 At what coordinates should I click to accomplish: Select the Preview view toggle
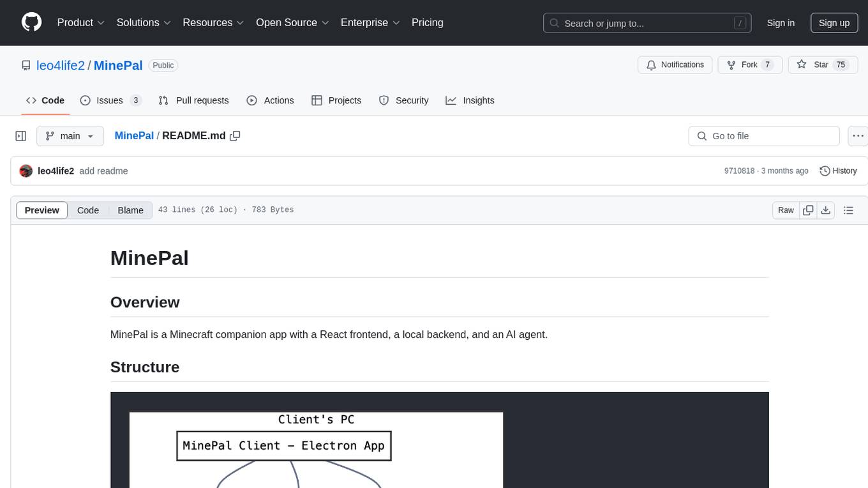tap(42, 210)
